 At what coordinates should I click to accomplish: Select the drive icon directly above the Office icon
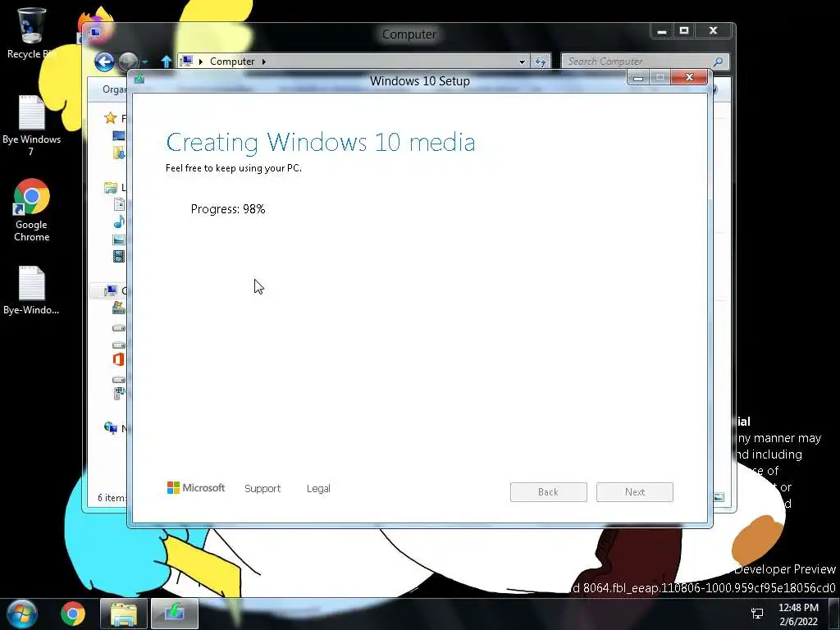tap(119, 345)
